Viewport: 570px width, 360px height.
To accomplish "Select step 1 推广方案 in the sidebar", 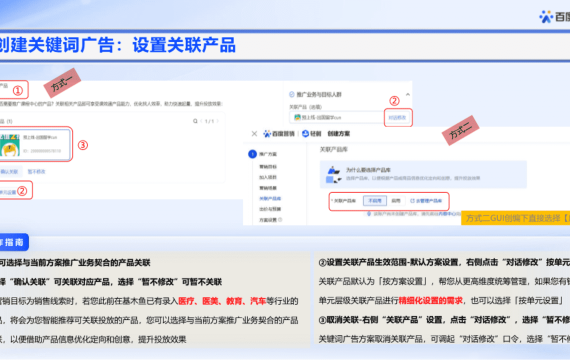I will coord(262,154).
